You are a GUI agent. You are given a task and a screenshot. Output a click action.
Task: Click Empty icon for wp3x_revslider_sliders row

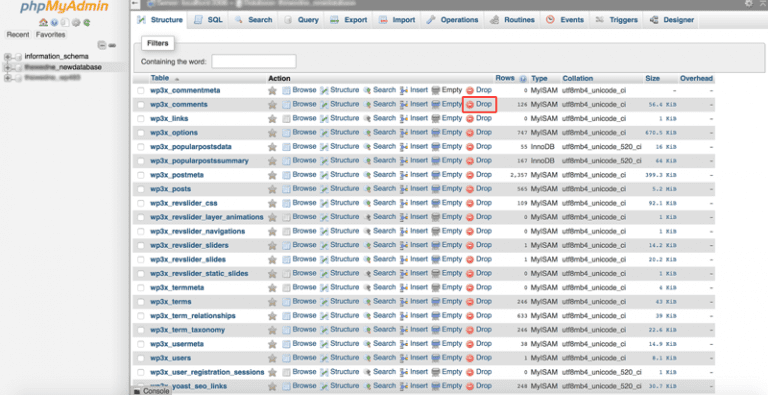(435, 246)
